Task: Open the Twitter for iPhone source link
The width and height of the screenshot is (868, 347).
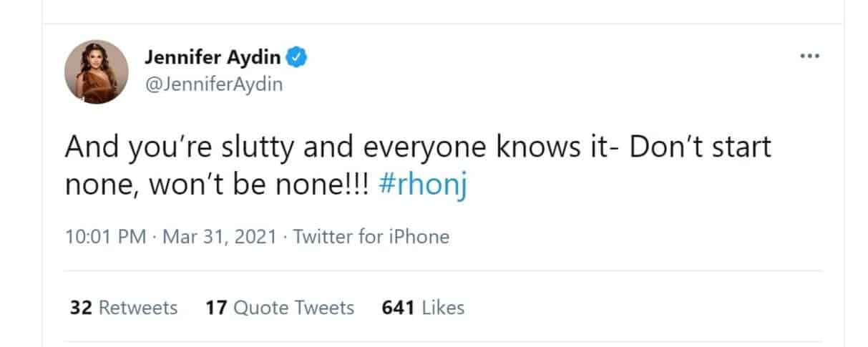Action: [371, 237]
